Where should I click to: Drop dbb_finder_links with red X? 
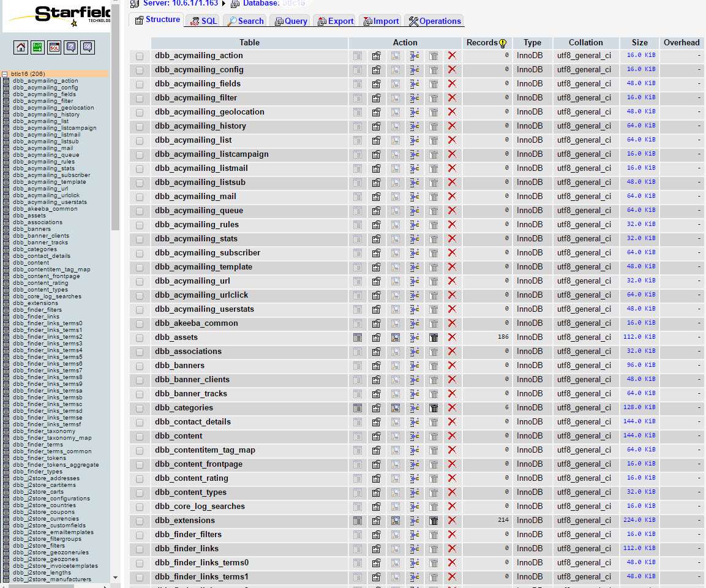click(452, 548)
